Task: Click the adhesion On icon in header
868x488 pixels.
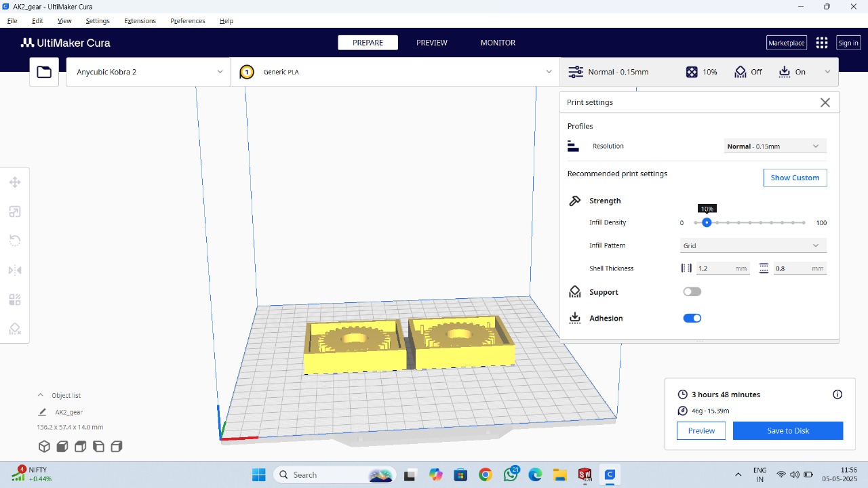Action: click(785, 72)
